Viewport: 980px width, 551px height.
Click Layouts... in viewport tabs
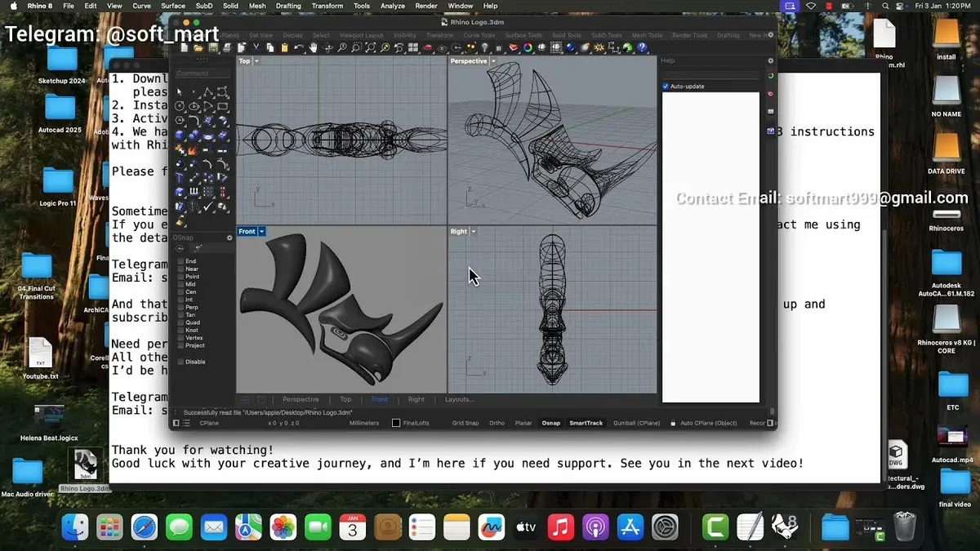click(459, 399)
